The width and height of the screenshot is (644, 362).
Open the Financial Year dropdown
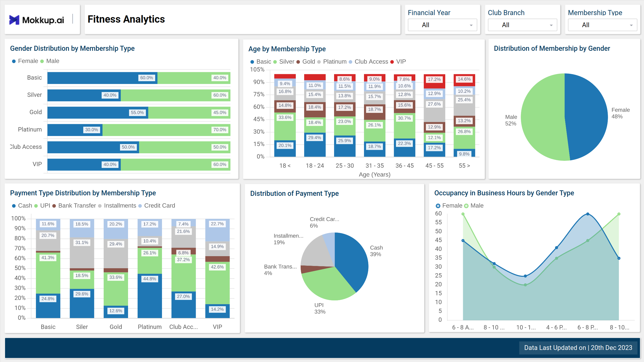tap(442, 25)
